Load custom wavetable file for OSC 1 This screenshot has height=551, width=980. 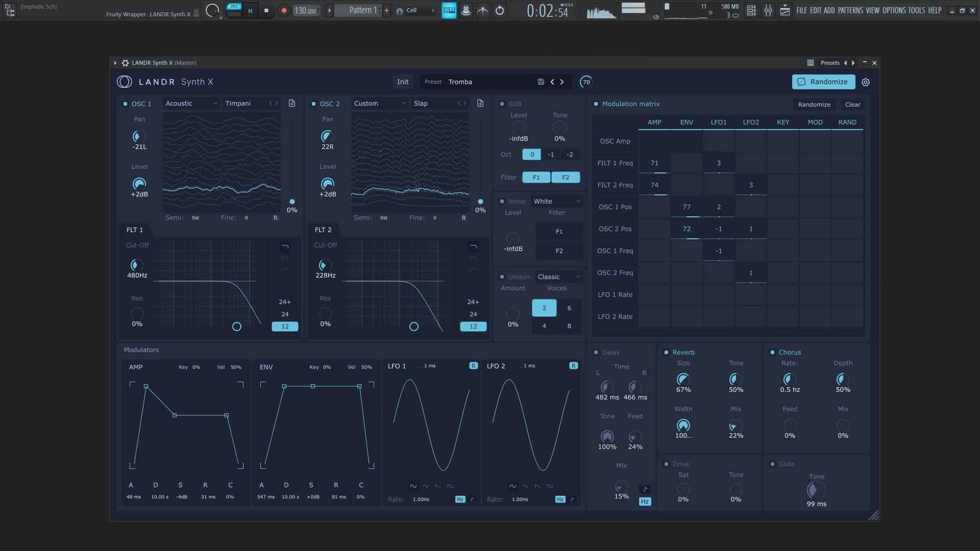(x=292, y=104)
